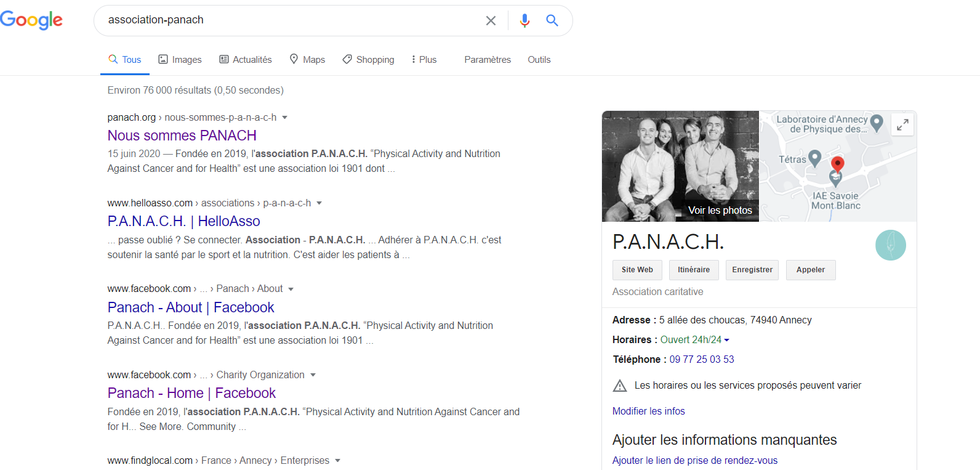
Task: View photos via the Voir les photos thumbnail
Action: click(680, 166)
